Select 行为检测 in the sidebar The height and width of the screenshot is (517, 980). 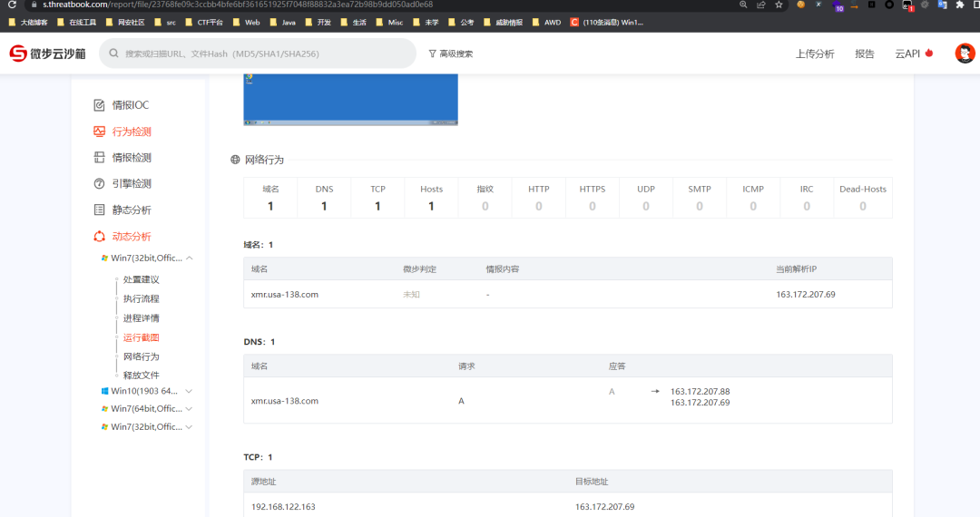tap(132, 132)
